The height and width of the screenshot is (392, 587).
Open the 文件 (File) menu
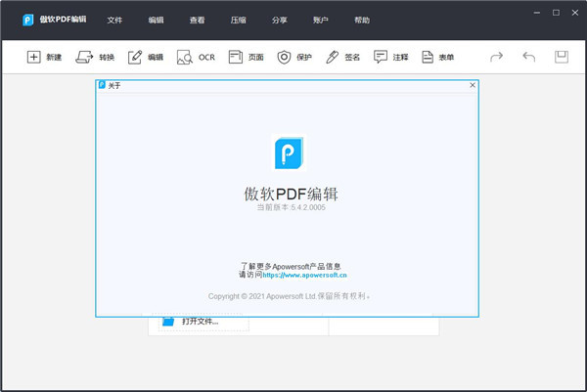114,21
